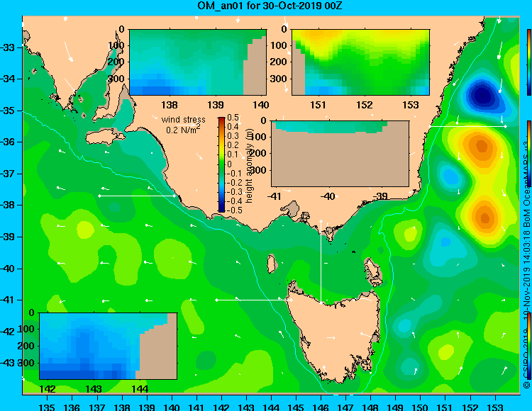Viewport: 532px width, 411px height.
Task: Click longitude label '135' on the bottom axis
Action: pos(47,407)
